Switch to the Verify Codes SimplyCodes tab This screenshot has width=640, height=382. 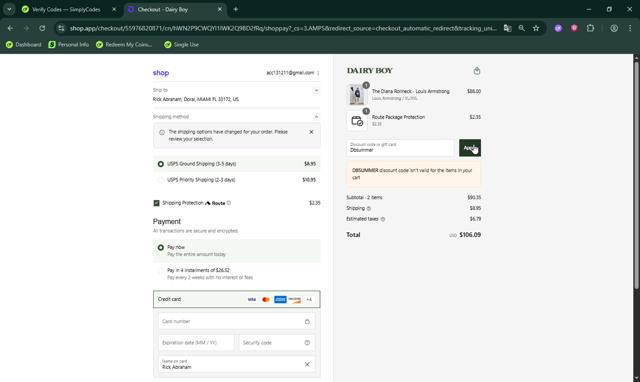pos(65,9)
